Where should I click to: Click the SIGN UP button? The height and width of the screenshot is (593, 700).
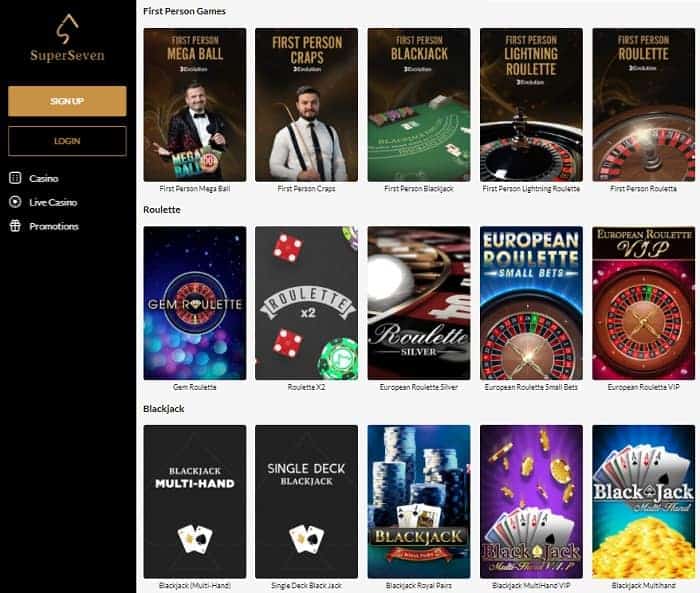pos(67,101)
